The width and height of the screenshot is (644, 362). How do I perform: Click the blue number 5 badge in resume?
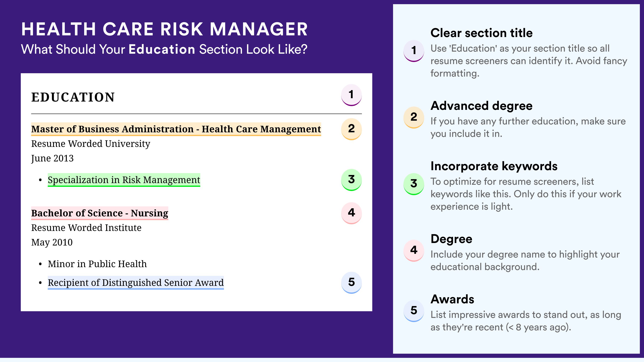pos(351,282)
